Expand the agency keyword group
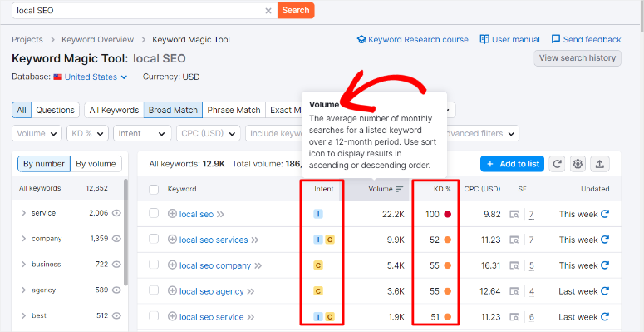Viewport: 644px width, 332px height. point(23,290)
